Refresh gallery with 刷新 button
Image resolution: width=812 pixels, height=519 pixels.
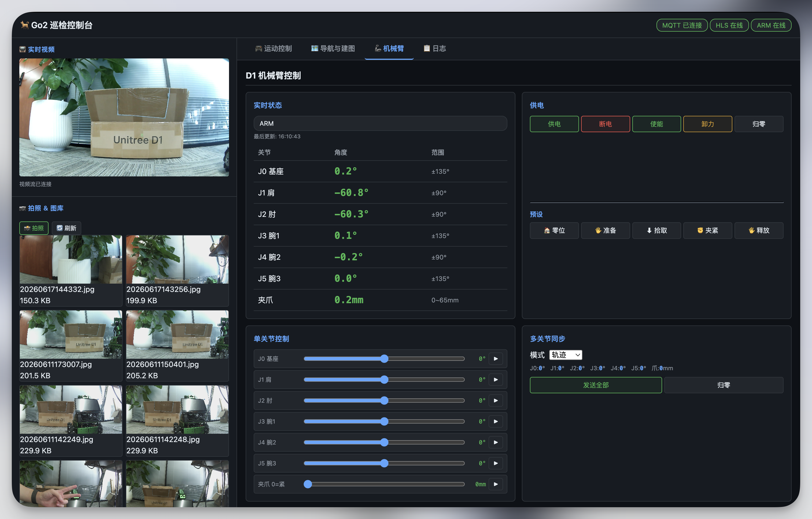pos(67,228)
